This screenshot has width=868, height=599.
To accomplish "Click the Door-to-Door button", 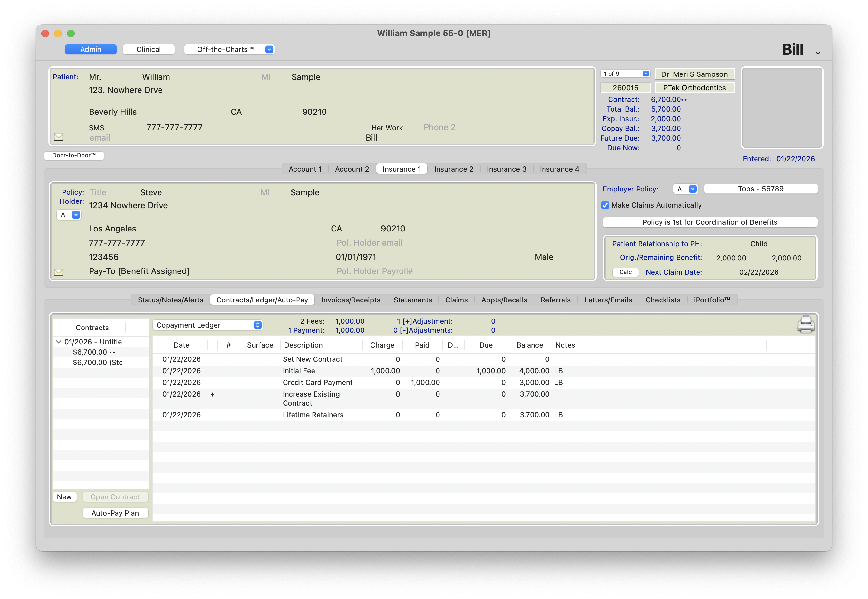I will (74, 155).
